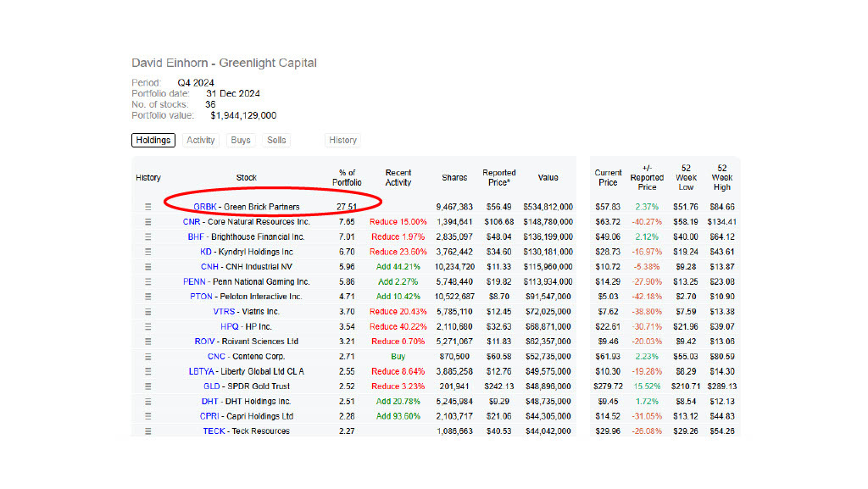
Task: Open history icon for HPQ row
Action: [147, 326]
